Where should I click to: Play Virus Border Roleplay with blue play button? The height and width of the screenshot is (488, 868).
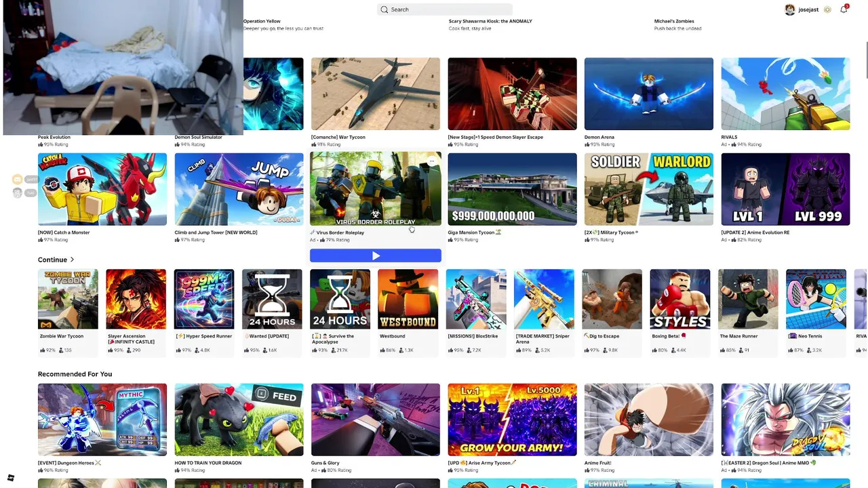coord(376,256)
